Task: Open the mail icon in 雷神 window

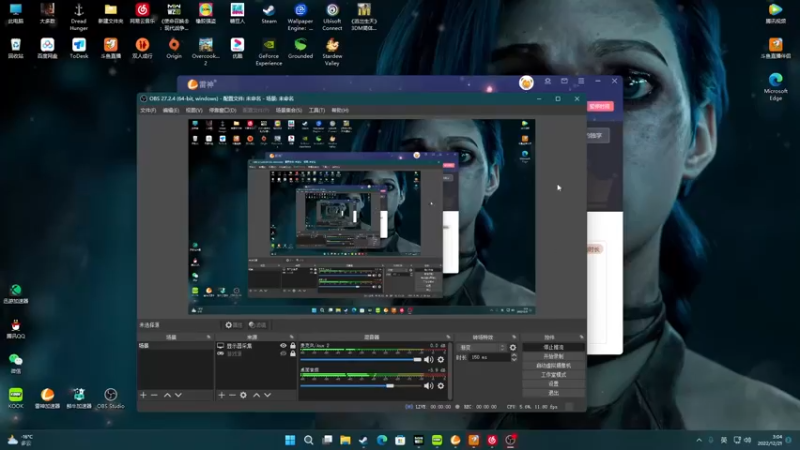Action: pyautogui.click(x=564, y=81)
